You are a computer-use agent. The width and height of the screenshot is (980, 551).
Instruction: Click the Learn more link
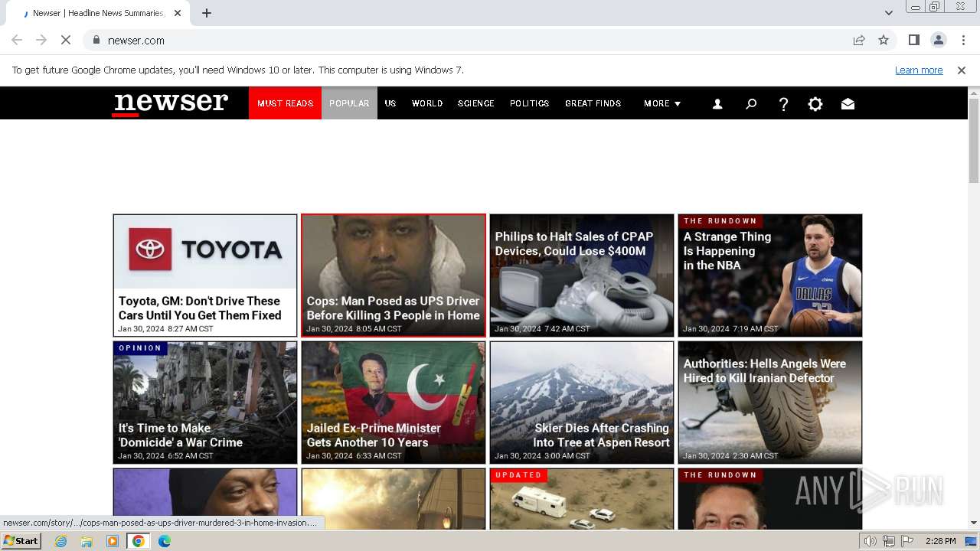pyautogui.click(x=919, y=70)
